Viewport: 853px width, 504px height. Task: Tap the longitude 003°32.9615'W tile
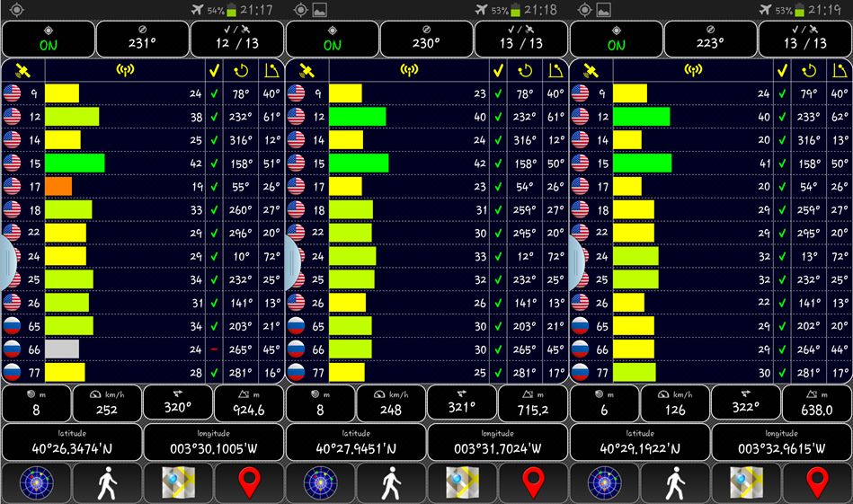[x=782, y=442]
